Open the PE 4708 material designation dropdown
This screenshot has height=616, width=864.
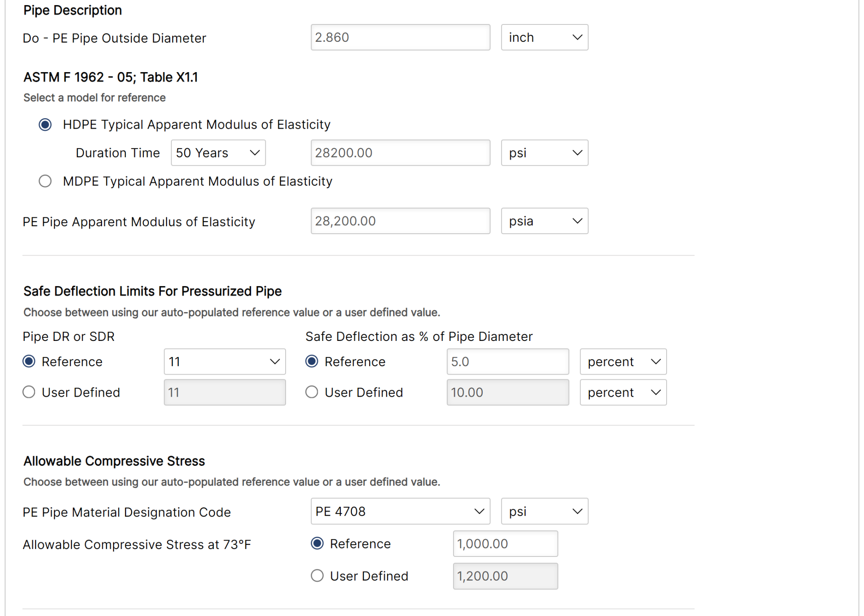tap(400, 511)
